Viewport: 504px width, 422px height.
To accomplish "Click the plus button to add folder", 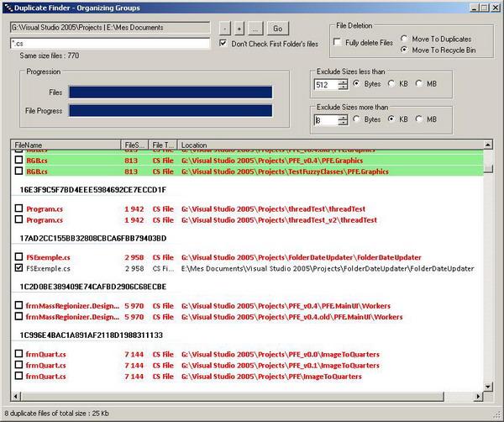I will tap(239, 29).
